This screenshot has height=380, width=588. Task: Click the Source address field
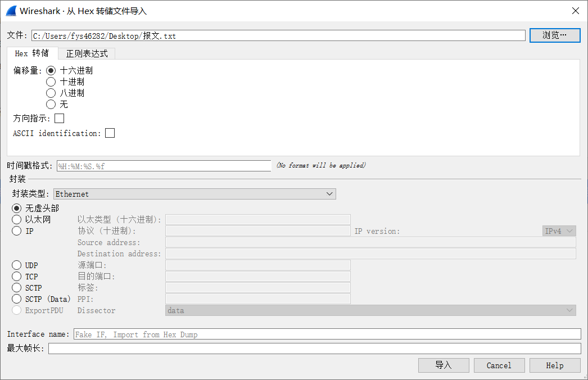(x=370, y=242)
